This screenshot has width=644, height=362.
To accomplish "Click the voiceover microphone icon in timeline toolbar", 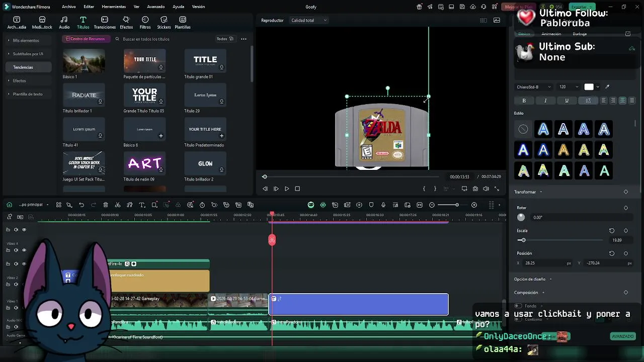I will point(383,205).
